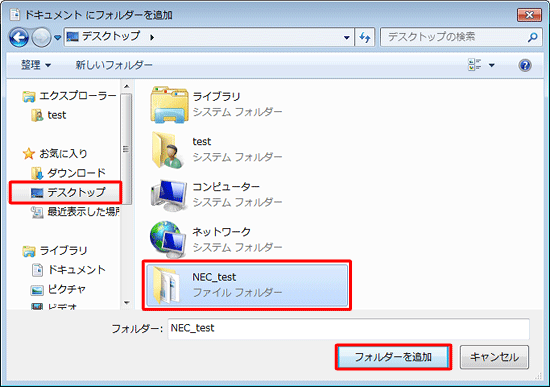The height and width of the screenshot is (387, 550).
Task: Open the address bar history dropdown
Action: pos(347,37)
